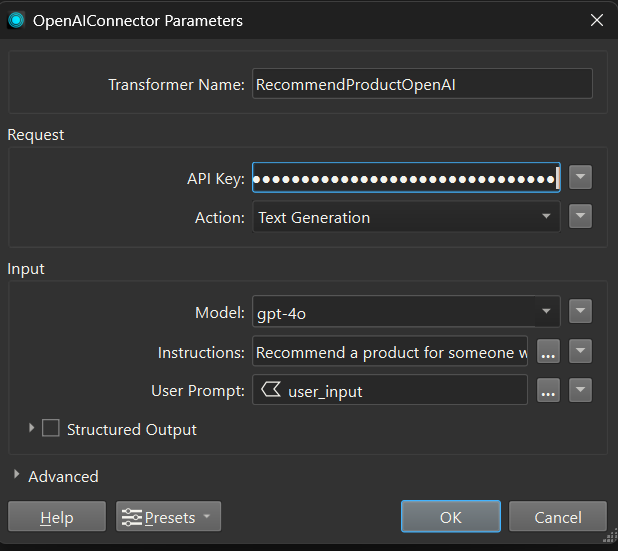
Task: Open the options arrow beside User Prompt
Action: [580, 390]
